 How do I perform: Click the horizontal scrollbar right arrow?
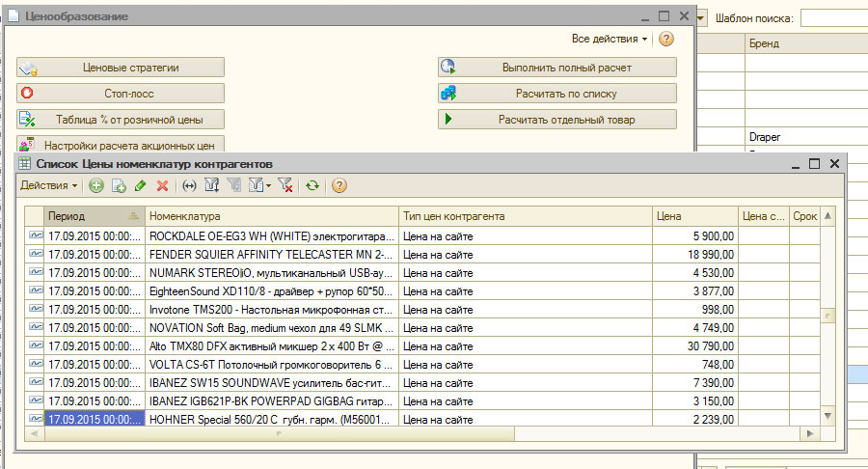point(810,433)
